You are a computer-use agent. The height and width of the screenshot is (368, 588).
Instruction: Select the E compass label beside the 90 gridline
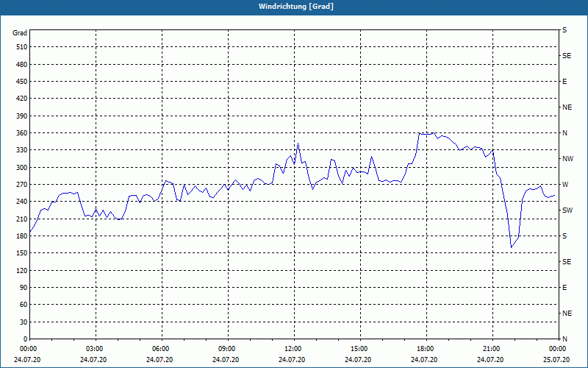564,288
